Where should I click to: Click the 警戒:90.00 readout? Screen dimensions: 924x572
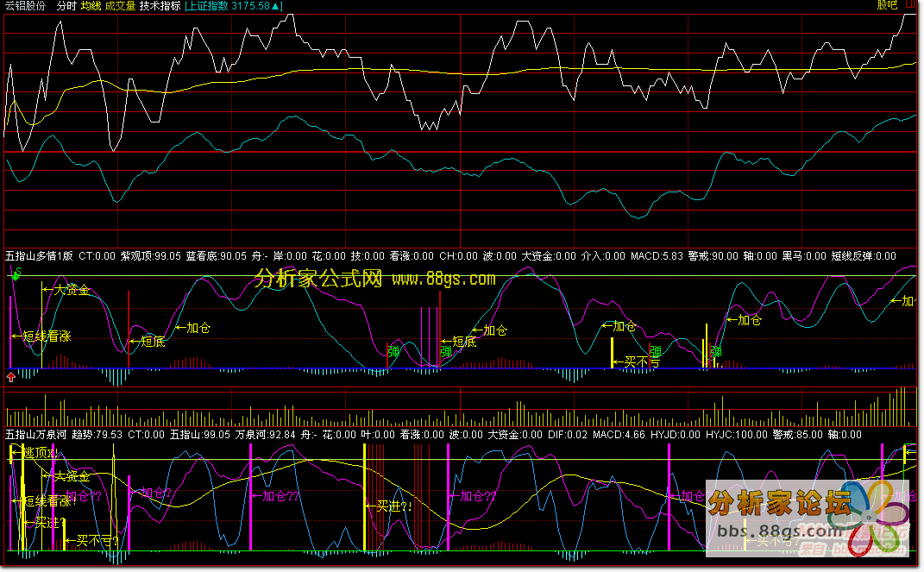713,256
